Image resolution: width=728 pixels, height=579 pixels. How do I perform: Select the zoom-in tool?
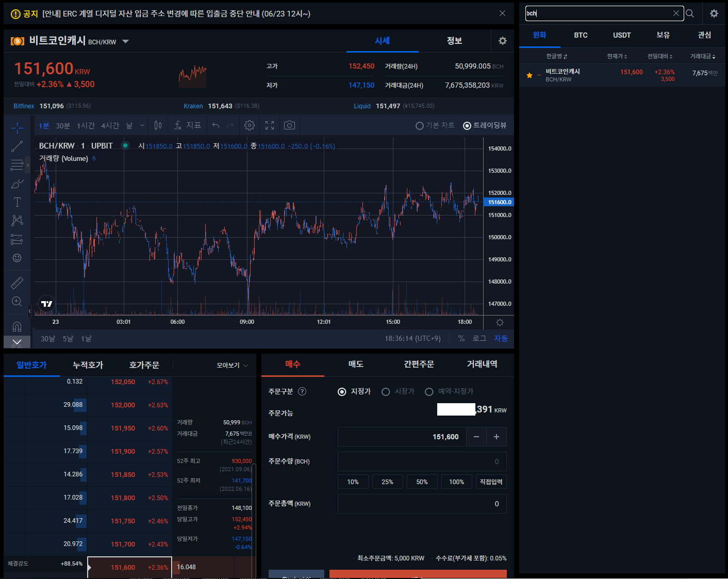pyautogui.click(x=17, y=301)
